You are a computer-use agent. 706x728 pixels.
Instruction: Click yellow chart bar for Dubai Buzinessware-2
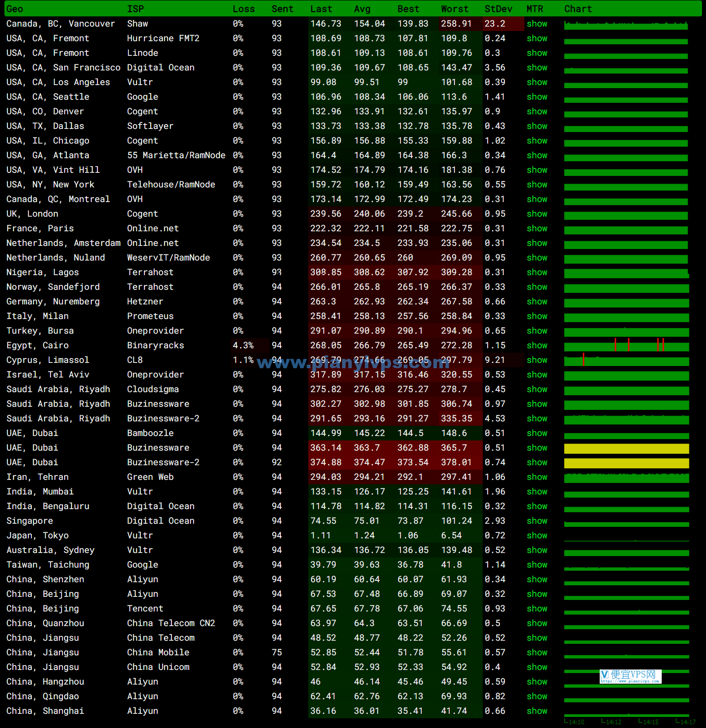coord(626,463)
